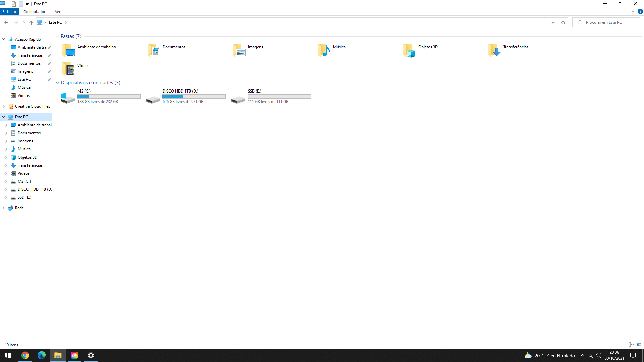Open the Ver menu tab
644x362 pixels.
click(57, 11)
